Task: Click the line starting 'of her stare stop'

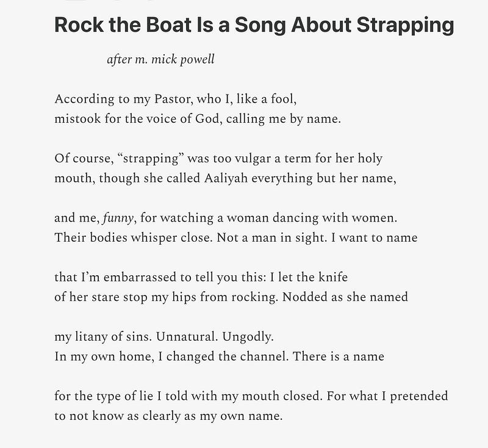Action: click(231, 297)
